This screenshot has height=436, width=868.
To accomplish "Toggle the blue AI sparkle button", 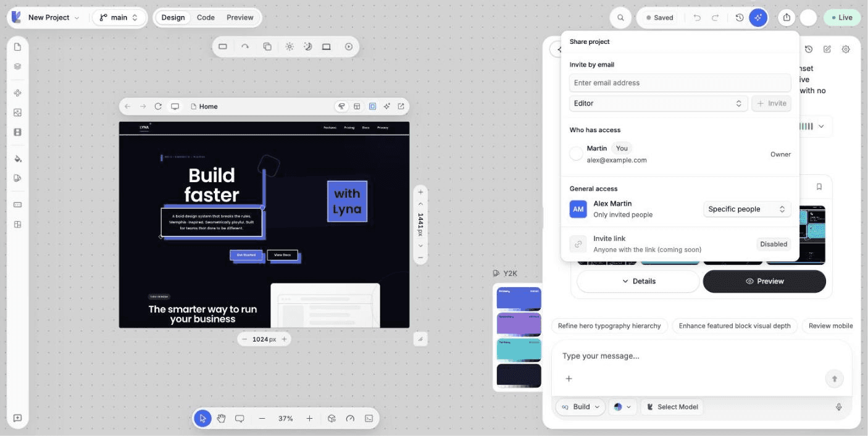I will (758, 17).
